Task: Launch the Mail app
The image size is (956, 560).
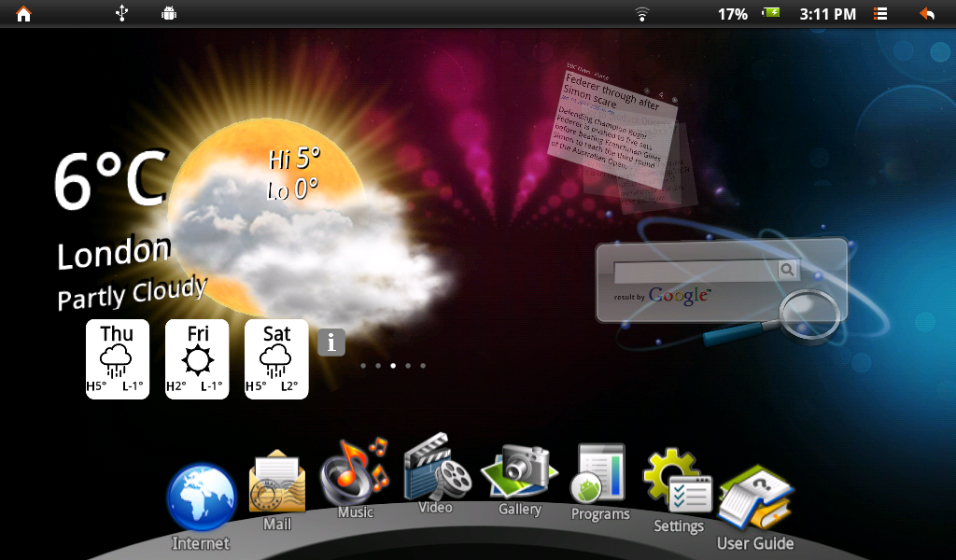Action: [276, 483]
